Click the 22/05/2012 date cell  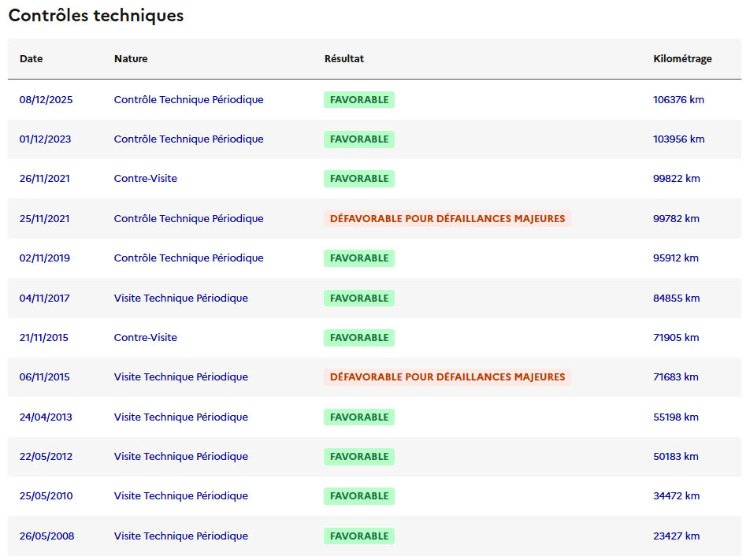click(46, 457)
